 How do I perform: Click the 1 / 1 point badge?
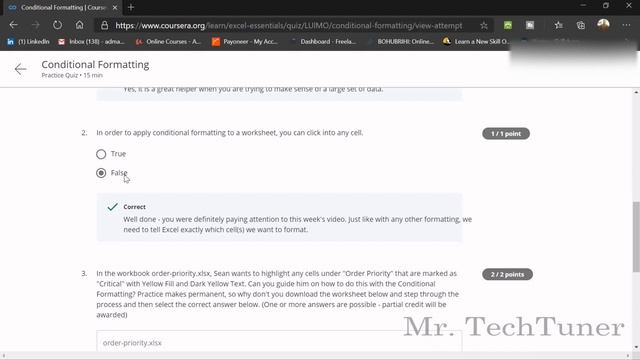pos(506,133)
